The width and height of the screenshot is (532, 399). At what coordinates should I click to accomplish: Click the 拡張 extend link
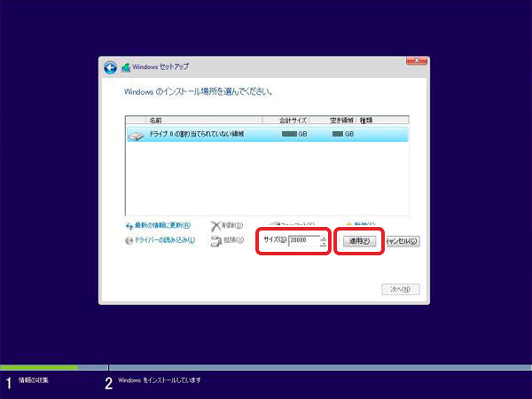coord(232,241)
